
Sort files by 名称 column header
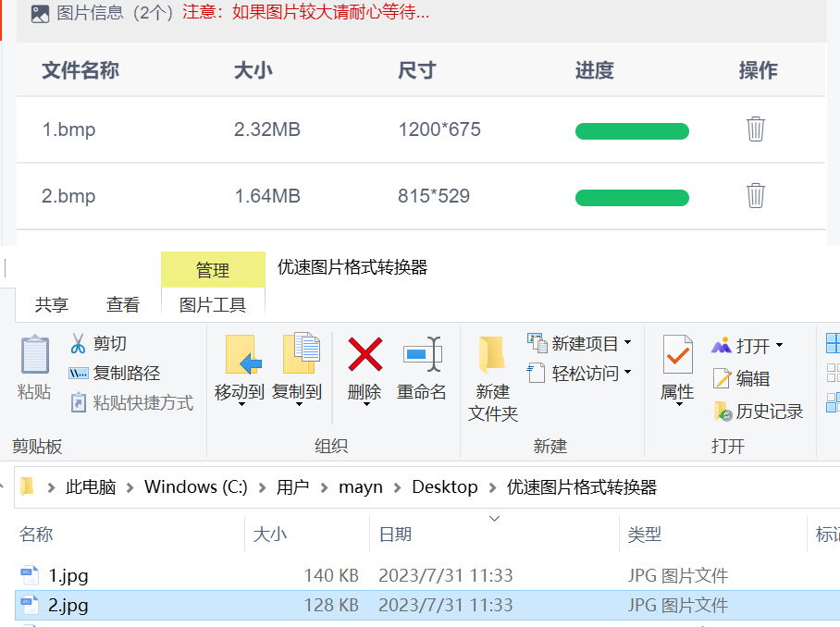(36, 534)
